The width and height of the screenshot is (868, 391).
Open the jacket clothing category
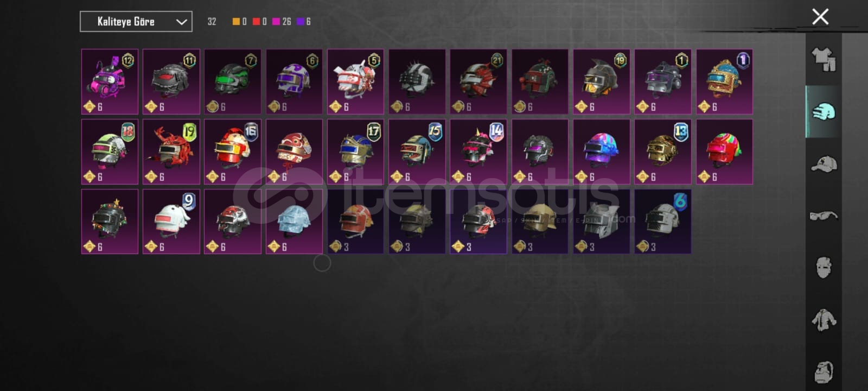(824, 319)
